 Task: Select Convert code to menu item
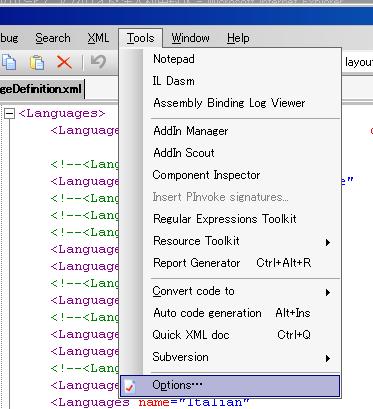230,291
